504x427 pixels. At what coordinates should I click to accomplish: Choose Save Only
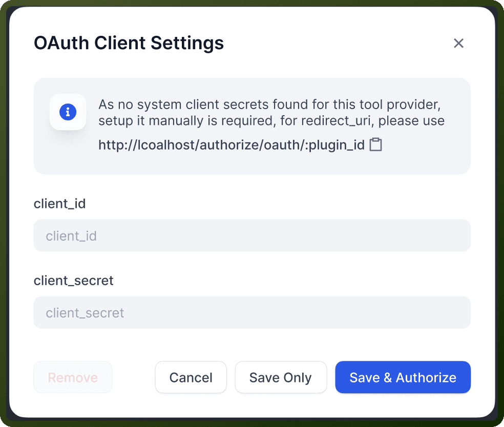(x=281, y=377)
